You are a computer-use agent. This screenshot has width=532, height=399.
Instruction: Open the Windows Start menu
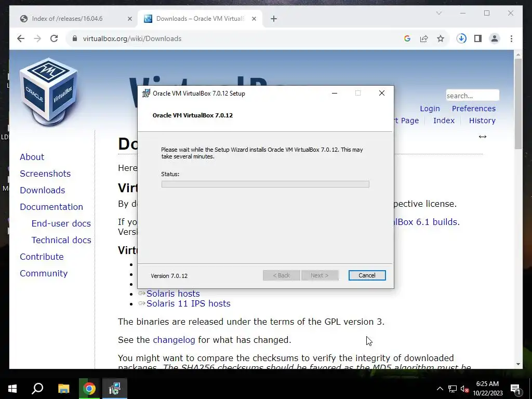click(x=12, y=389)
